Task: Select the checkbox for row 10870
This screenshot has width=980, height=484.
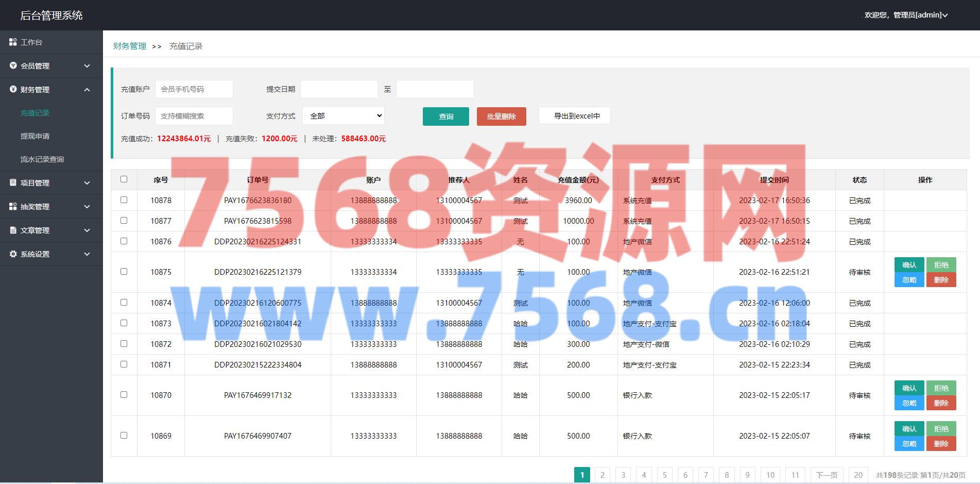Action: click(x=124, y=395)
